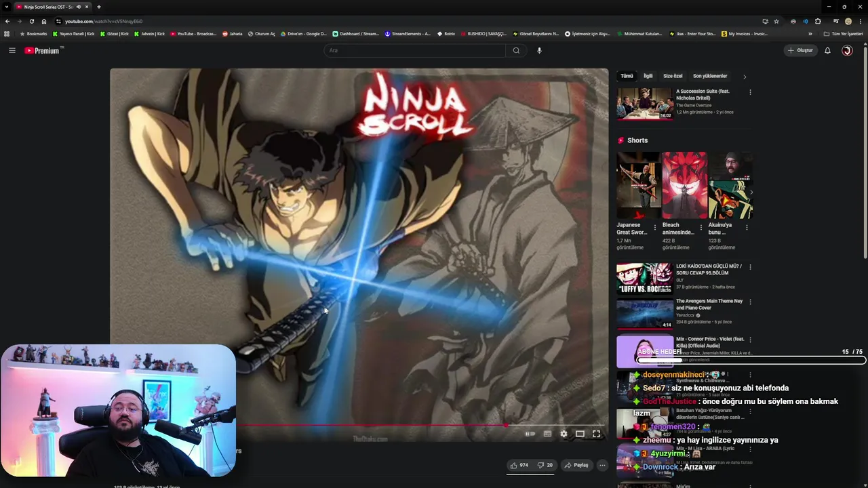Click The Avengers Main Theme title text
This screenshot has height=488, width=868.
point(709,304)
